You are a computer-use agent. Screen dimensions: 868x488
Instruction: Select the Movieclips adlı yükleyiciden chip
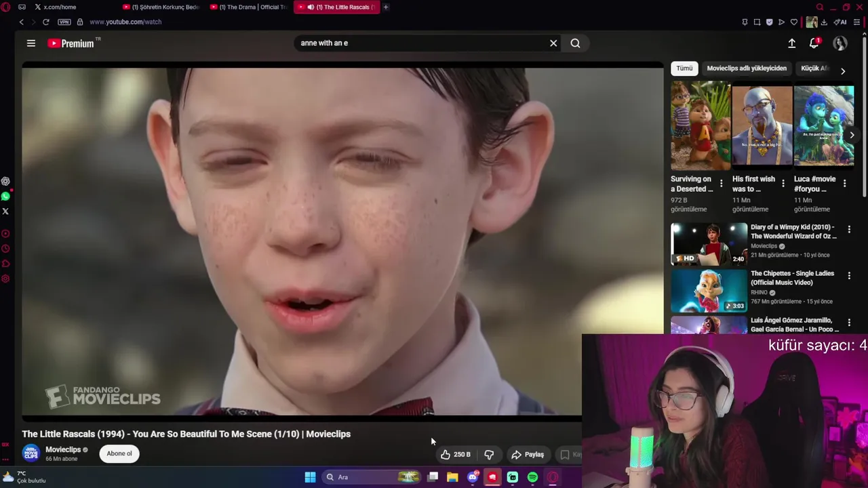pyautogui.click(x=747, y=68)
